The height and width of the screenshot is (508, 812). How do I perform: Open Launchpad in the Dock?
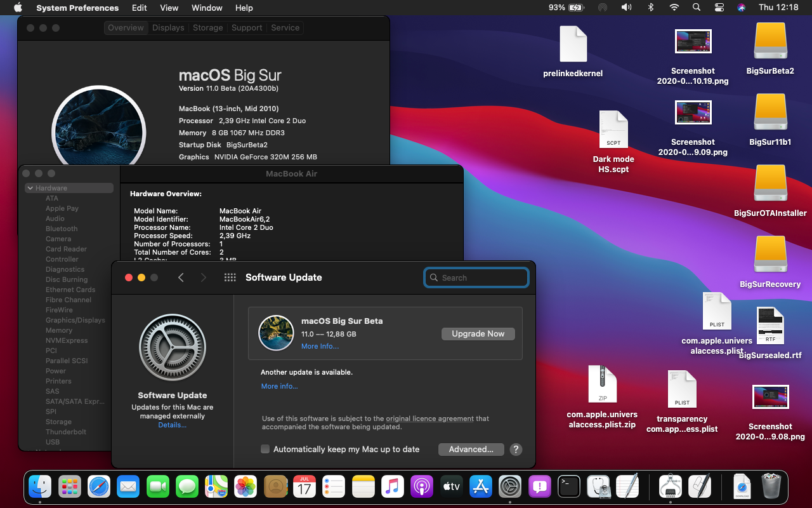coord(70,487)
